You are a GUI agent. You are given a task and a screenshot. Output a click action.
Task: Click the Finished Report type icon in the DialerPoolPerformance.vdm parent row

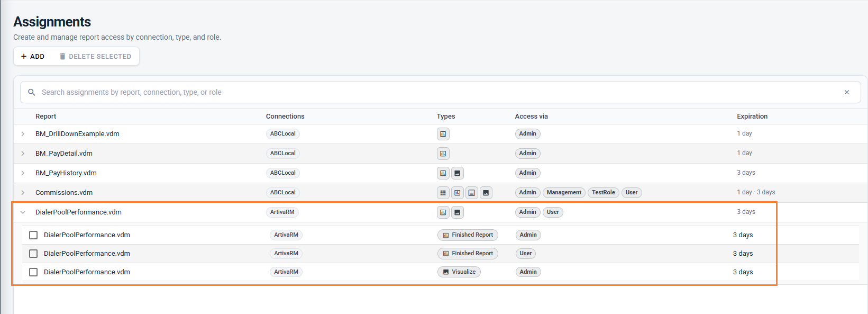click(x=443, y=212)
